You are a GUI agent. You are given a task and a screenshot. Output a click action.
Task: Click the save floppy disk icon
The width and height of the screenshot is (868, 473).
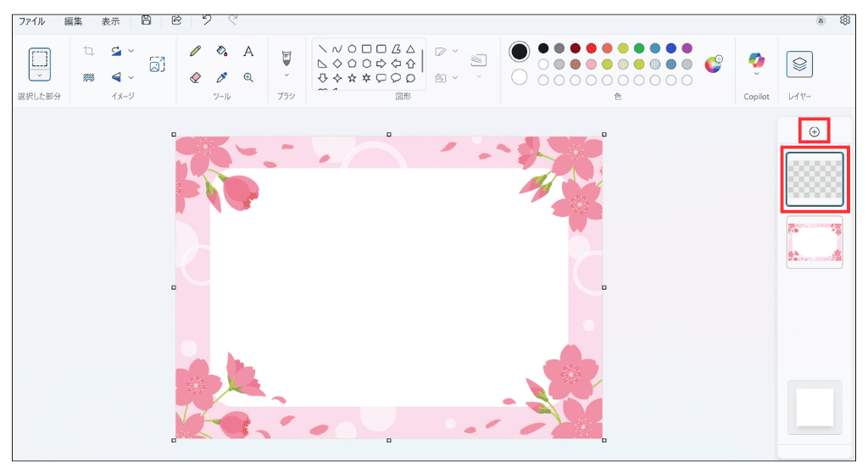(x=146, y=20)
